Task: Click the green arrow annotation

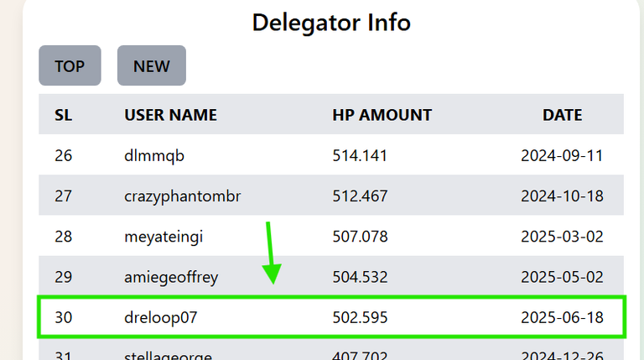Action: 270,253
